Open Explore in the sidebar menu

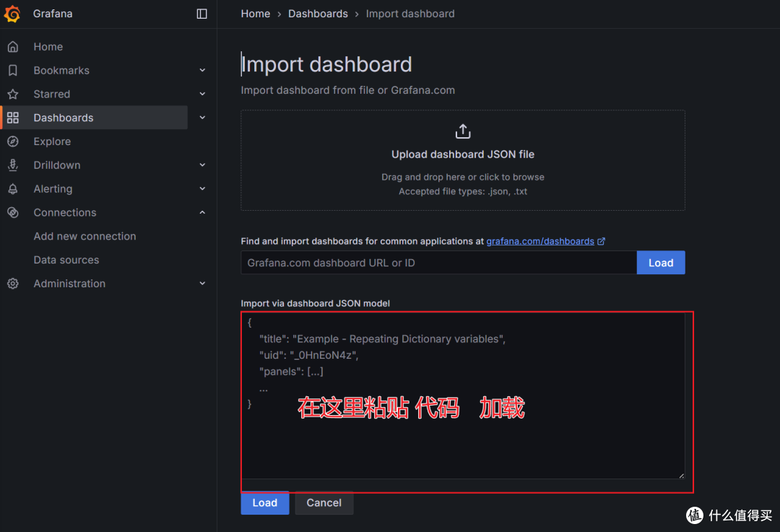(x=52, y=141)
